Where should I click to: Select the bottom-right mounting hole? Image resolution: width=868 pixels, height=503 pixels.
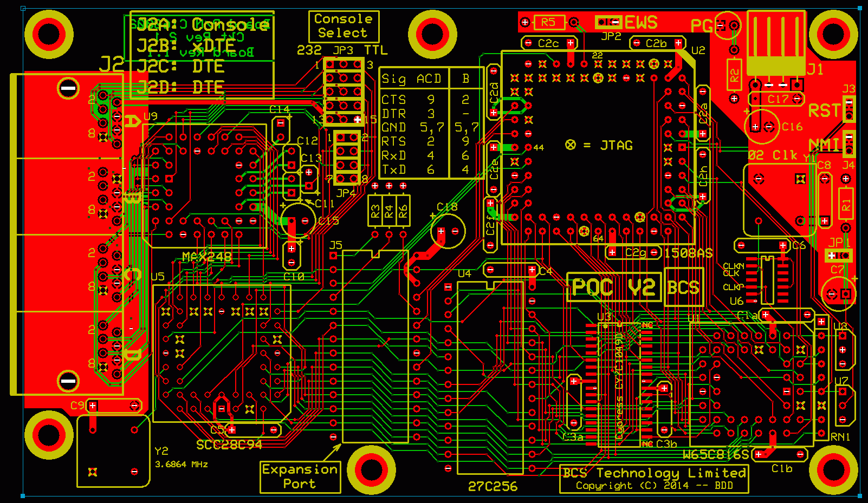[833, 469]
